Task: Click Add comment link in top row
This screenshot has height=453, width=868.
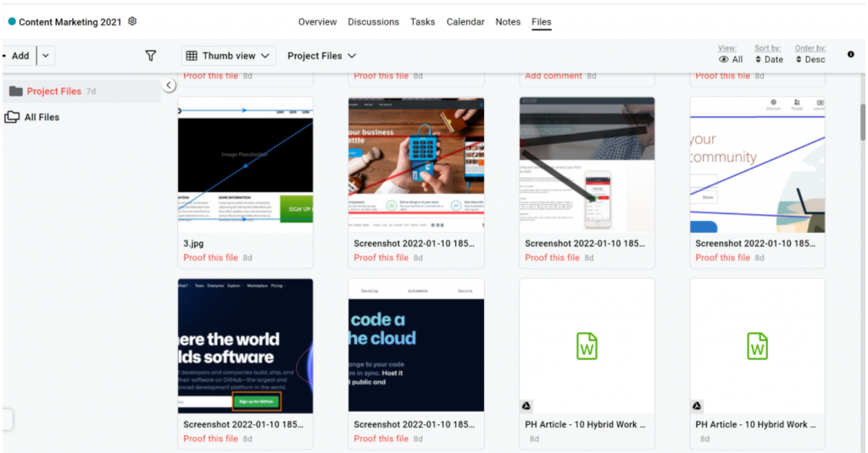Action: coord(553,75)
